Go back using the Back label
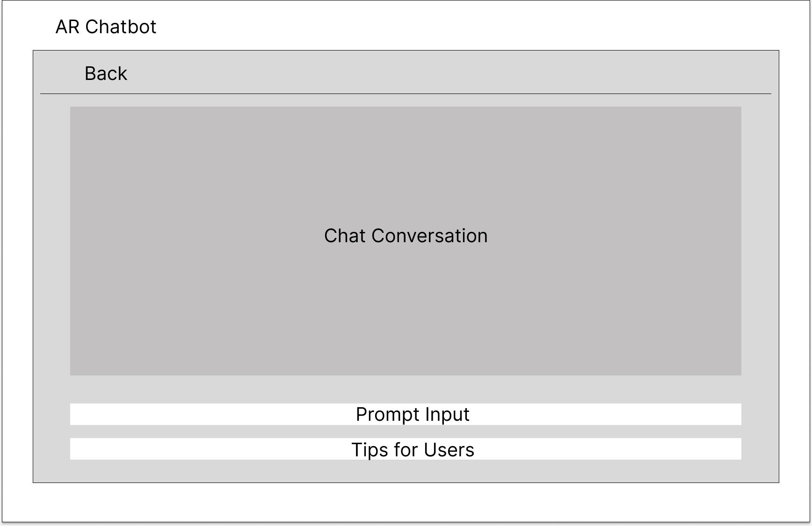Image resolution: width=812 pixels, height=526 pixels. click(106, 73)
